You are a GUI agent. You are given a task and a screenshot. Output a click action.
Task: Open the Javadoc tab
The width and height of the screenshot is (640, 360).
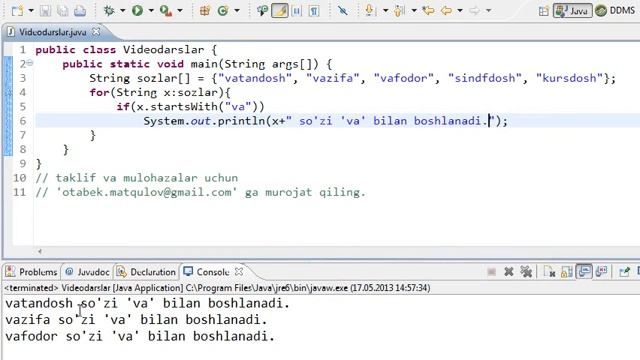coord(87,272)
